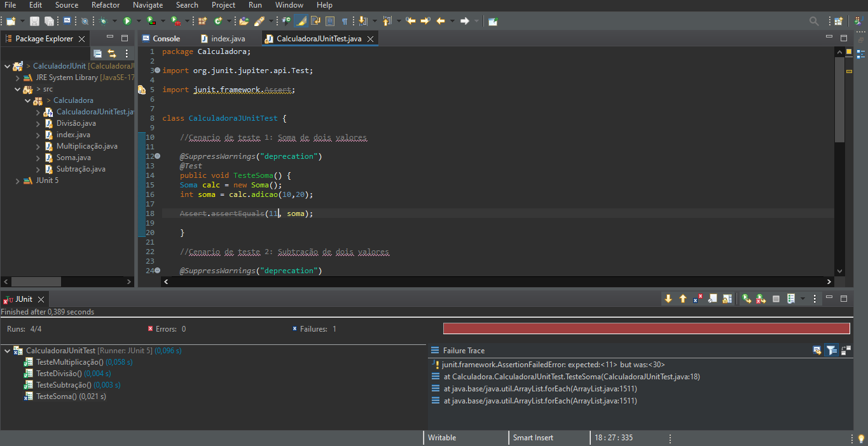Open the Run button dropdown arrow

139,21
